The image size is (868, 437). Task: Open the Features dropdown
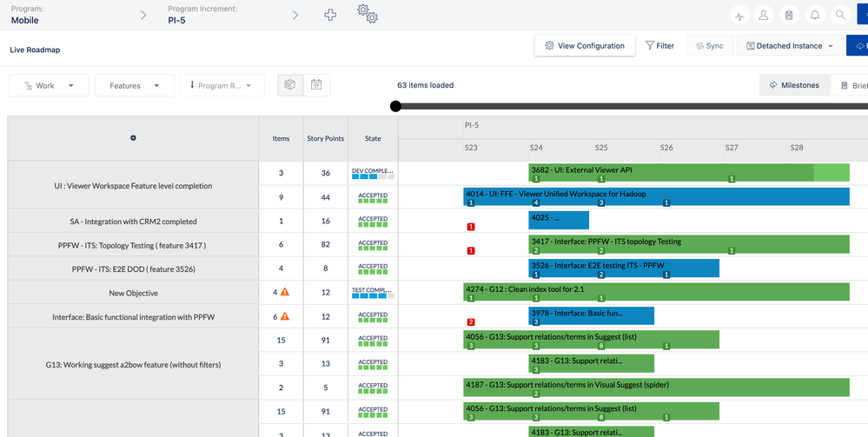(135, 85)
